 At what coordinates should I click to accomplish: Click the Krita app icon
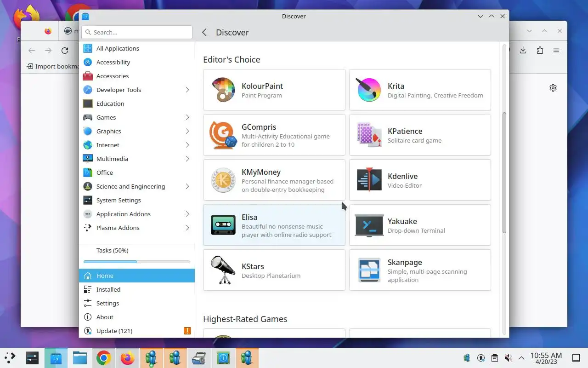pos(369,90)
